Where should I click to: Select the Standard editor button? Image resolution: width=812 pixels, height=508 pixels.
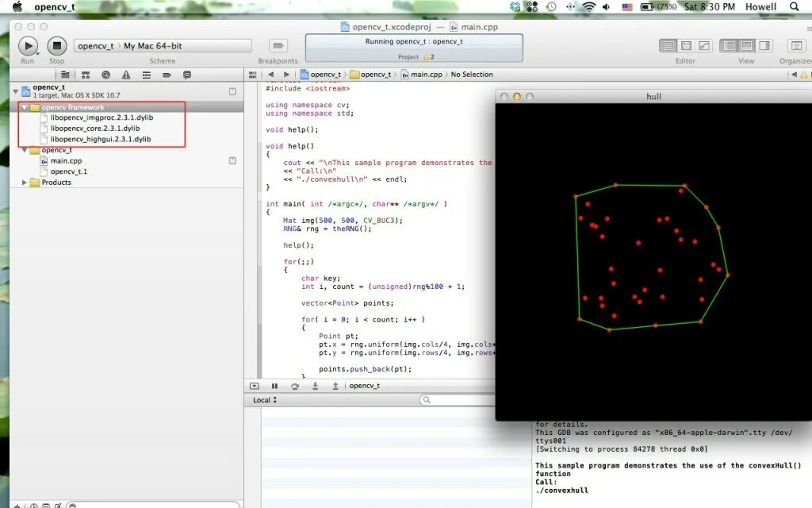click(668, 45)
